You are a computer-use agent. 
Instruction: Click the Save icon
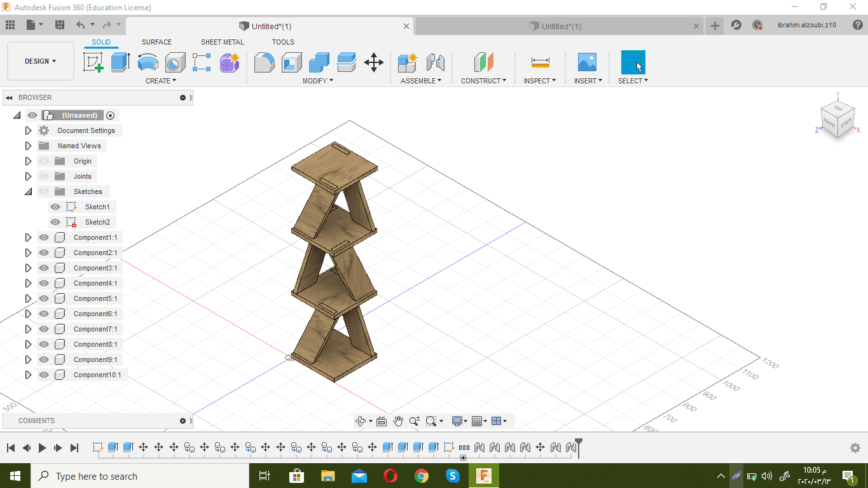60,25
